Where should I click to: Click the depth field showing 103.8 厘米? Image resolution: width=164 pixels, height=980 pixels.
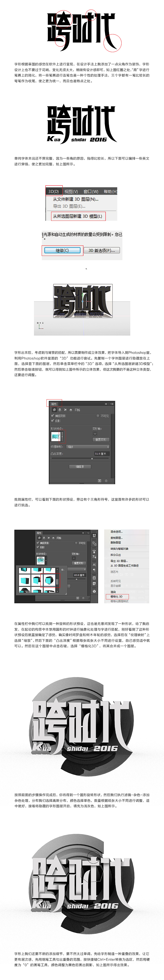pyautogui.click(x=80, y=575)
